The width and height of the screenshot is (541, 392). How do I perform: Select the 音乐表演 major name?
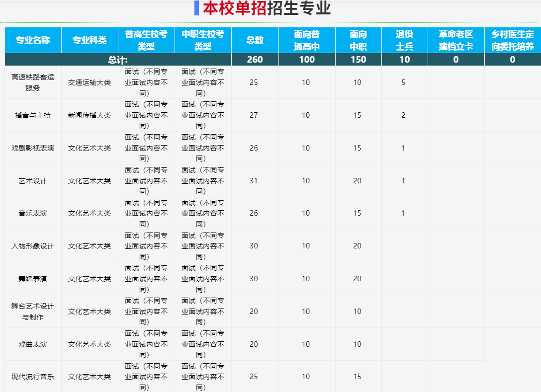[33, 213]
